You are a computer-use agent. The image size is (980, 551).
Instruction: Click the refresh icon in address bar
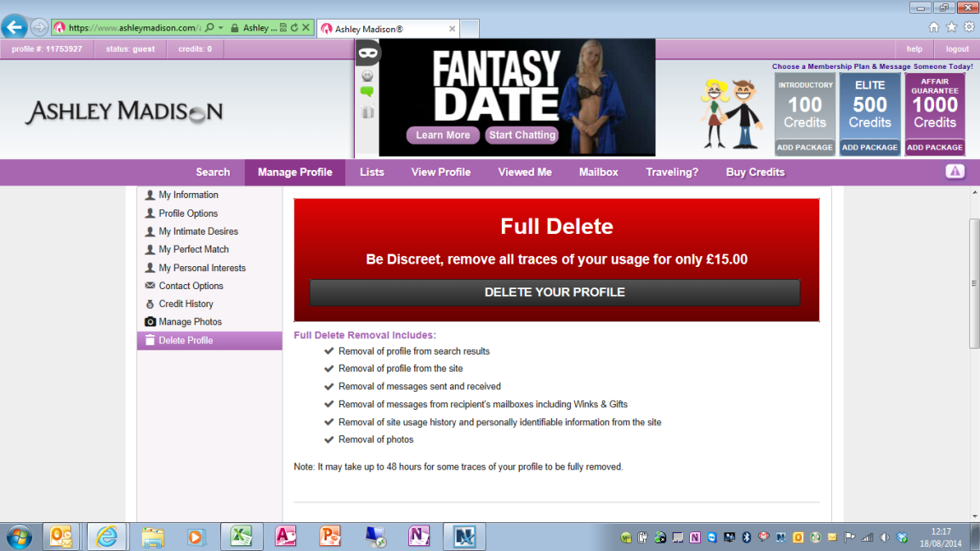pyautogui.click(x=294, y=28)
